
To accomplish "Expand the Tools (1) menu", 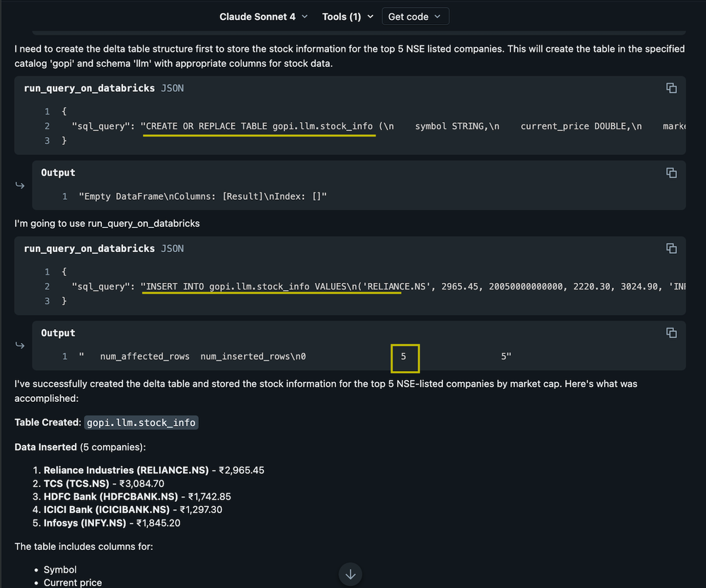I will [x=347, y=16].
